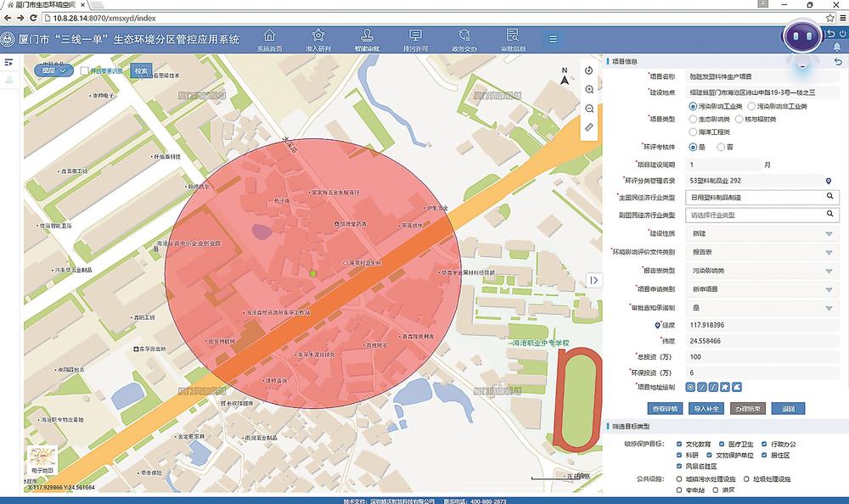Image resolution: width=849 pixels, height=504 pixels.
Task: Enable the 开启要素识别 checkbox
Action: (85, 71)
